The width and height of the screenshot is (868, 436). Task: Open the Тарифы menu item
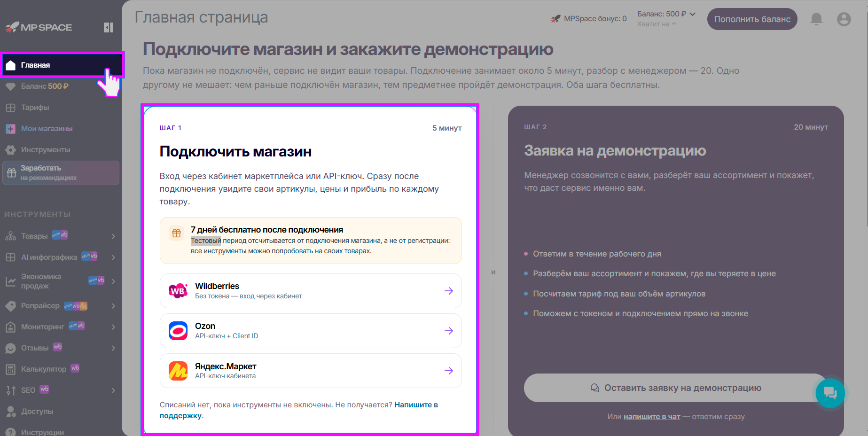(61, 108)
